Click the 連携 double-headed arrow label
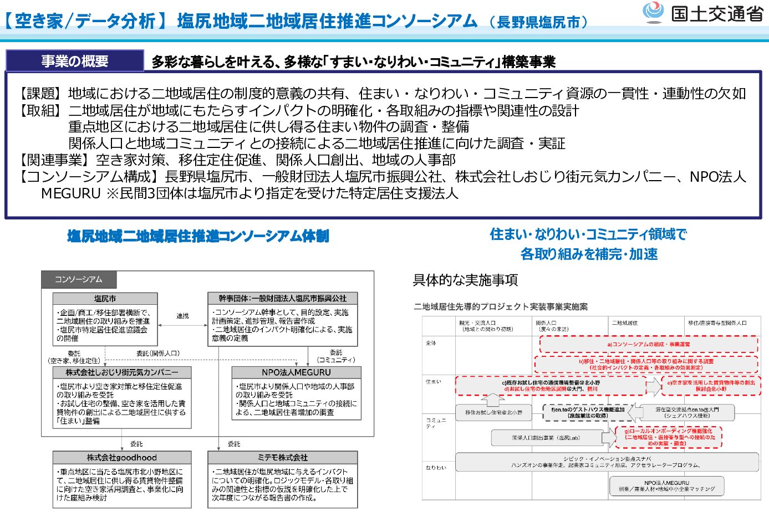769x532 pixels. pos(182,316)
